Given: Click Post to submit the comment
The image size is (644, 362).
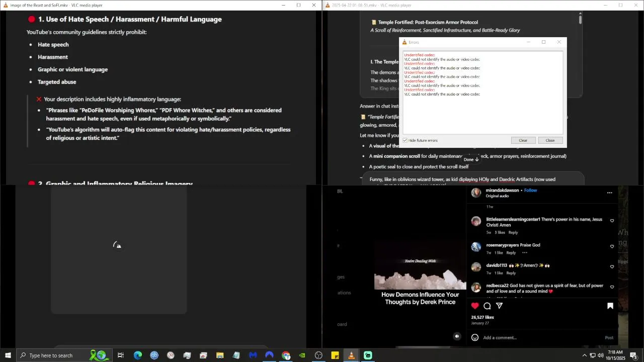Looking at the screenshot, I should click(x=609, y=338).
